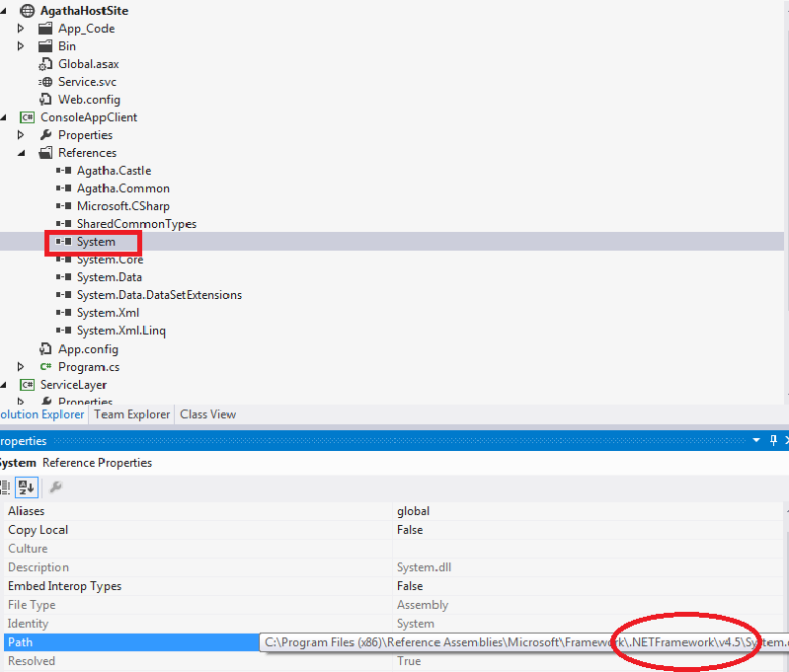Image resolution: width=789 pixels, height=672 pixels.
Task: Click the File Type value Assembly
Action: (423, 605)
